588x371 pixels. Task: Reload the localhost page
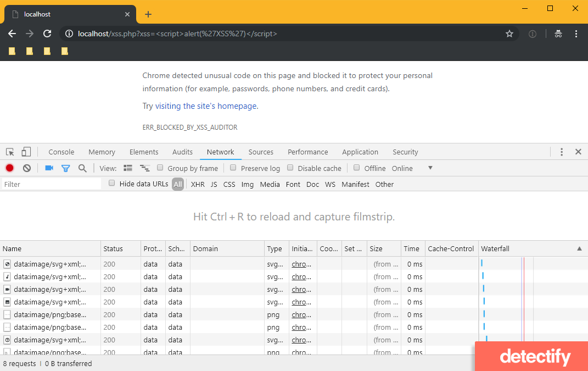[x=47, y=34]
